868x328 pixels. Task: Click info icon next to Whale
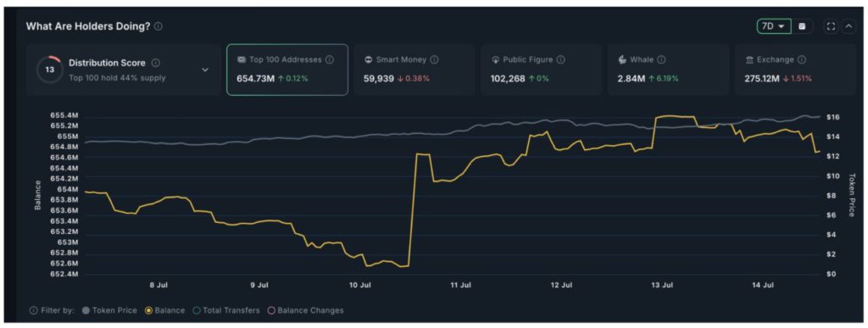(x=661, y=59)
